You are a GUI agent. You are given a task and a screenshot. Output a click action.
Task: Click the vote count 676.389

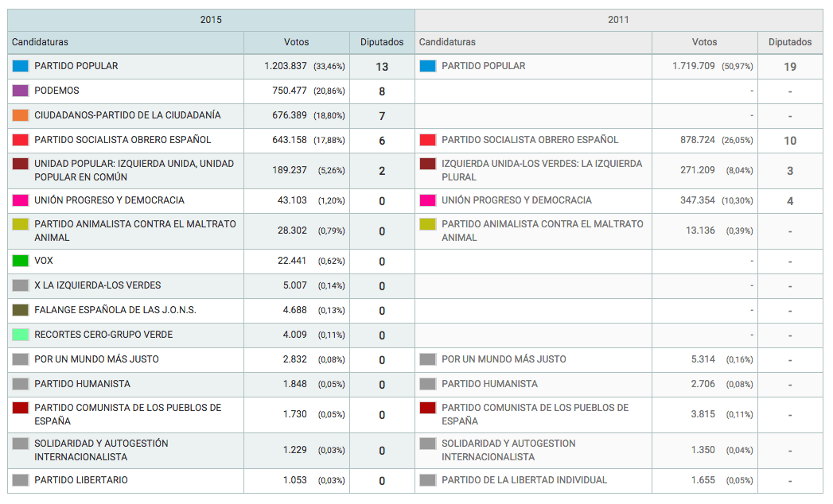point(290,115)
